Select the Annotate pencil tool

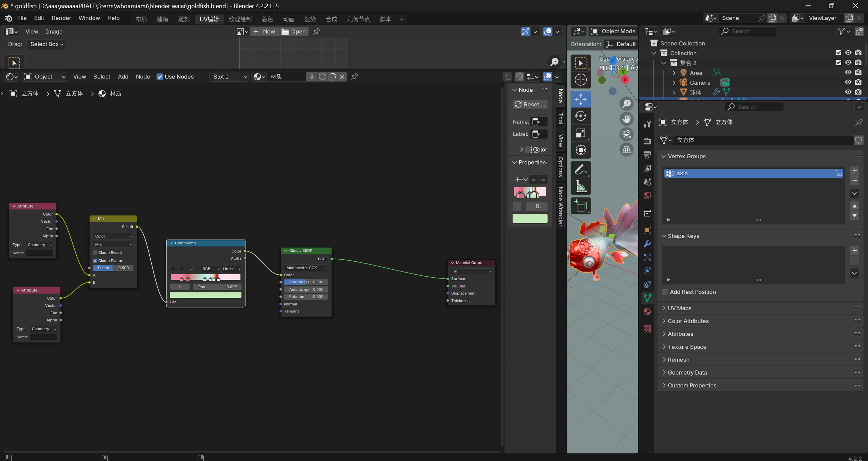click(x=580, y=170)
